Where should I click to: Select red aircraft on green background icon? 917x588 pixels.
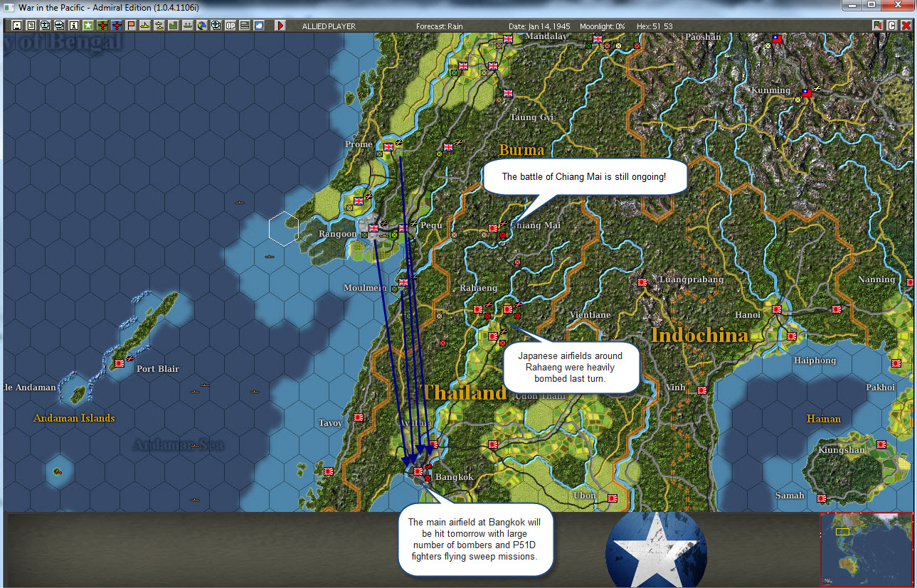102,26
